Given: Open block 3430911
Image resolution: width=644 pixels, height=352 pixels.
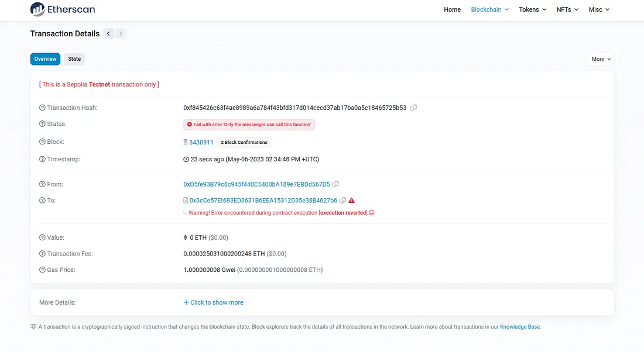Looking at the screenshot, I should click(x=201, y=142).
